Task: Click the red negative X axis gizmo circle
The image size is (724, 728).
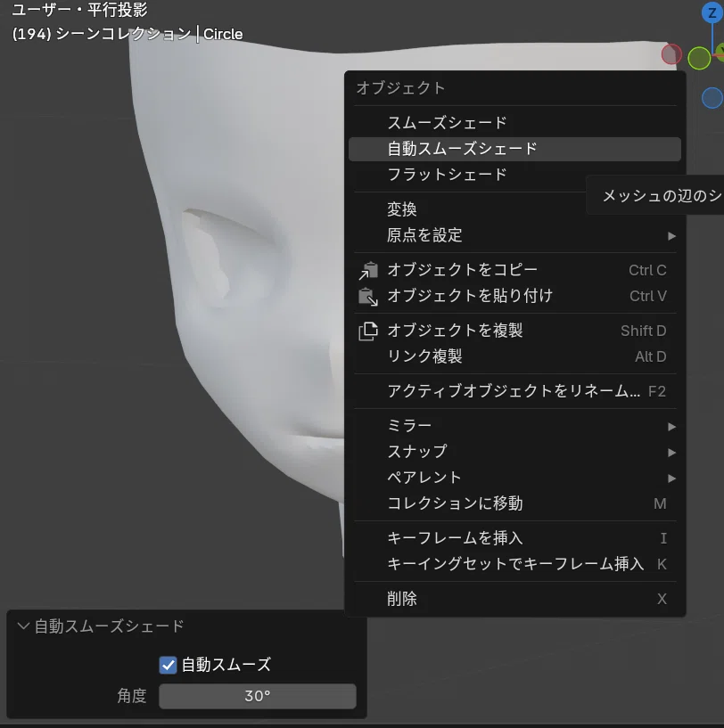Action: (x=671, y=54)
